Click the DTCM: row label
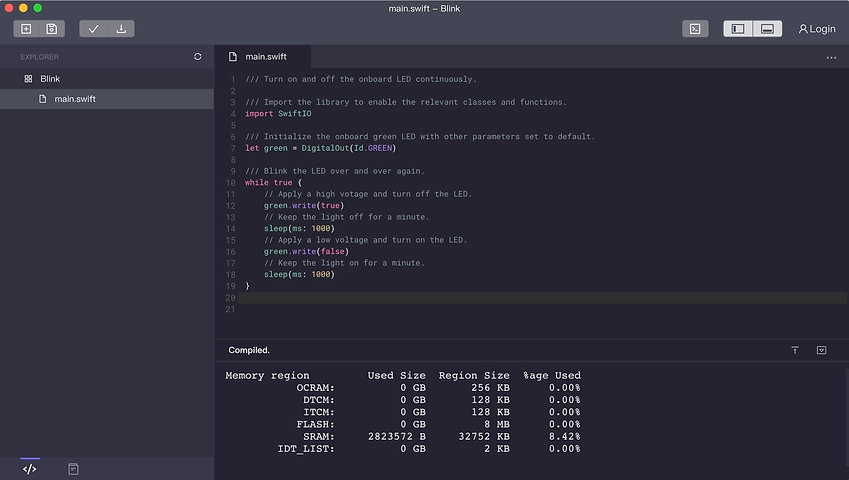 [x=318, y=400]
